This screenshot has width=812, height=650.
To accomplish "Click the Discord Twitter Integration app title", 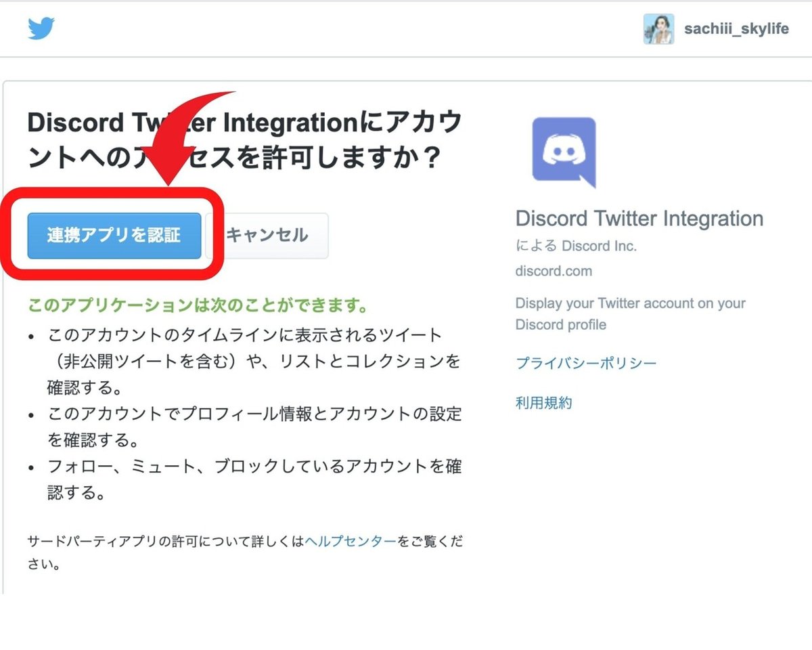I will 639,219.
